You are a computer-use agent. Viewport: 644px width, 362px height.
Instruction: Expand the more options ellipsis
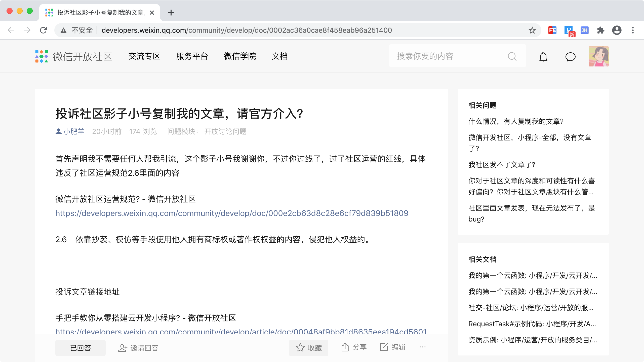click(423, 347)
